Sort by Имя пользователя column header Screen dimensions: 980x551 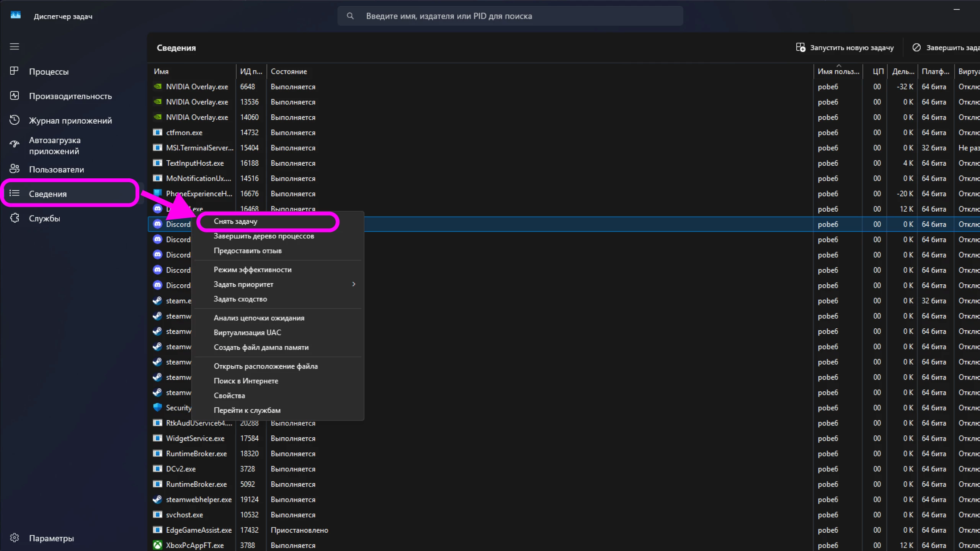tap(838, 72)
